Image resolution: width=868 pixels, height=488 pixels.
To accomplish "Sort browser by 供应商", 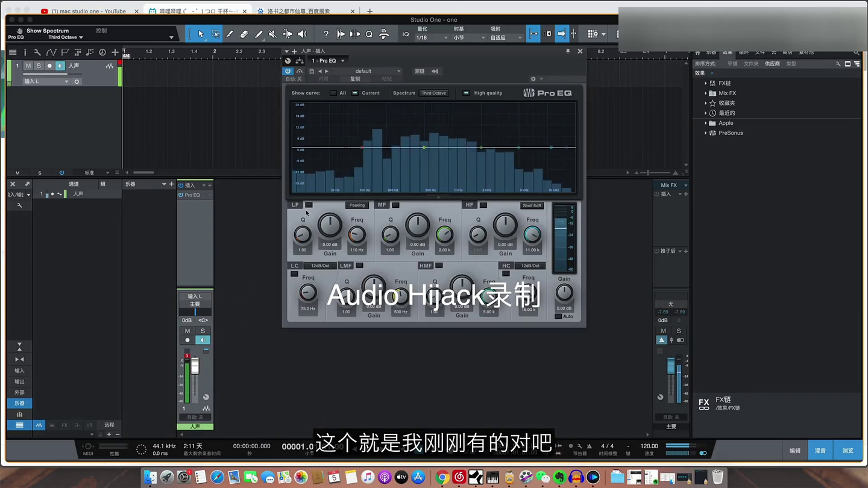I will [x=773, y=64].
